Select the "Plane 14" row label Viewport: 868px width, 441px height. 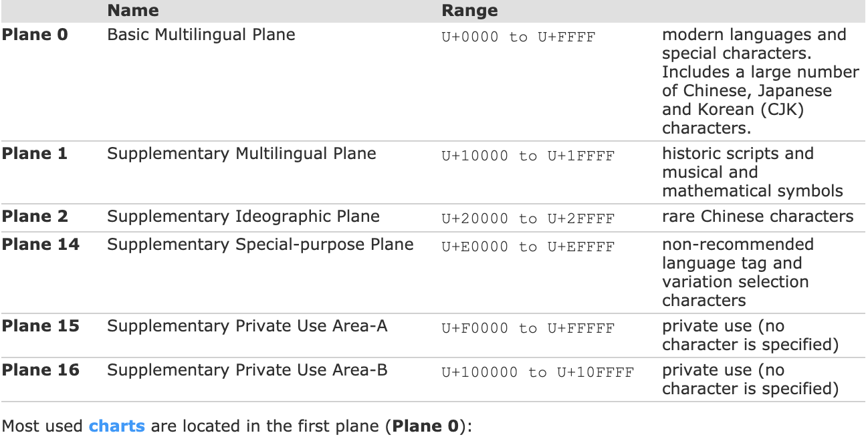(40, 245)
